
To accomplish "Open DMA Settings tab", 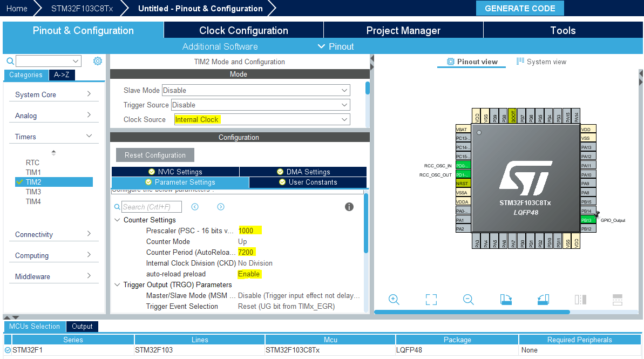I will [303, 172].
